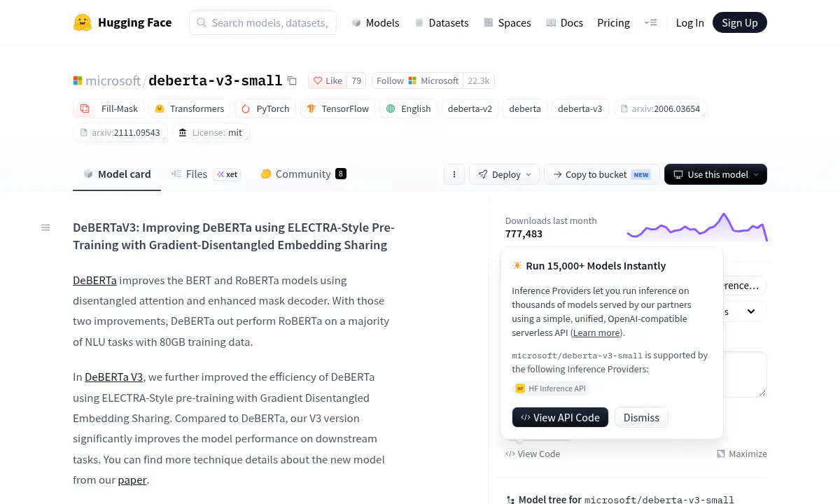
Task: Open the Community tab
Action: coord(303,174)
